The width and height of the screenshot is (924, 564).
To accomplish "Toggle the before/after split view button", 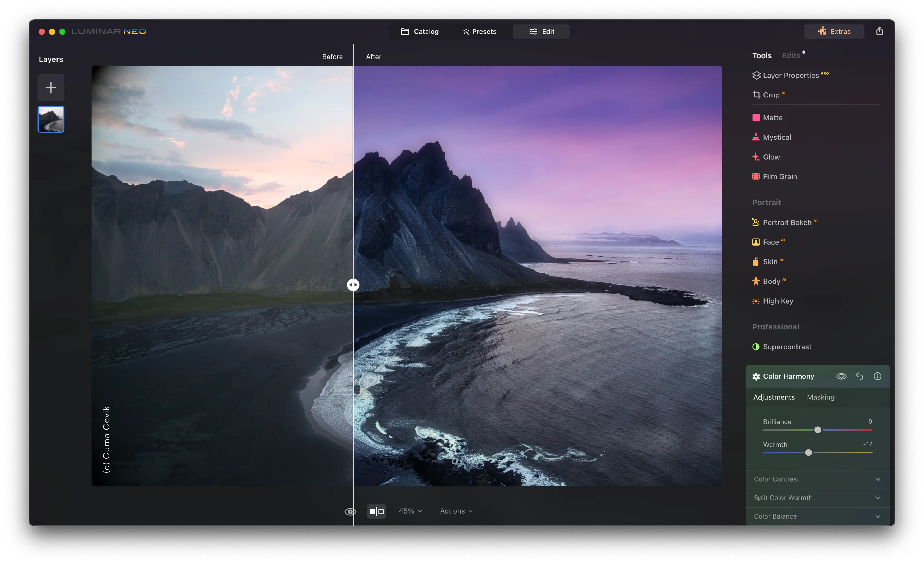I will point(376,511).
